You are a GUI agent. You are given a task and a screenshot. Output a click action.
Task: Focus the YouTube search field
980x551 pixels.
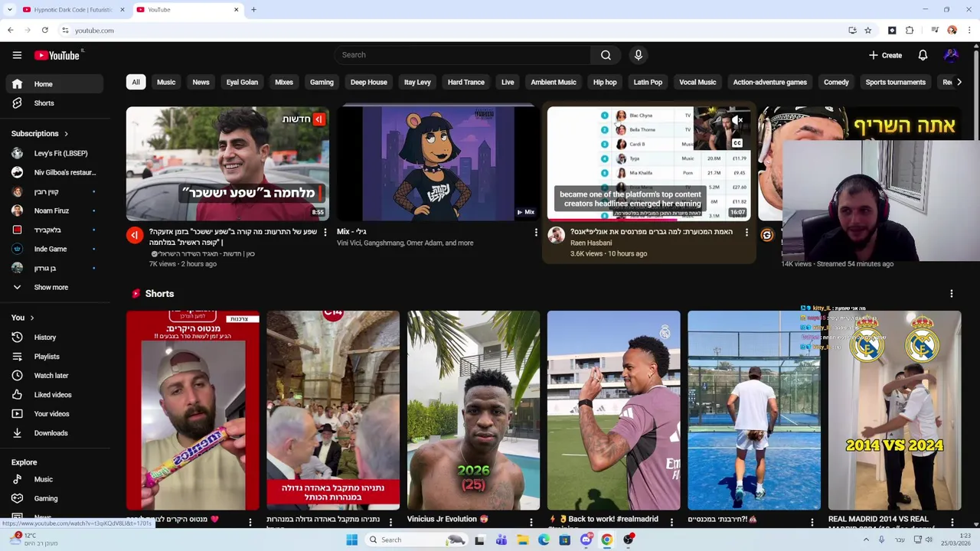[x=462, y=55]
